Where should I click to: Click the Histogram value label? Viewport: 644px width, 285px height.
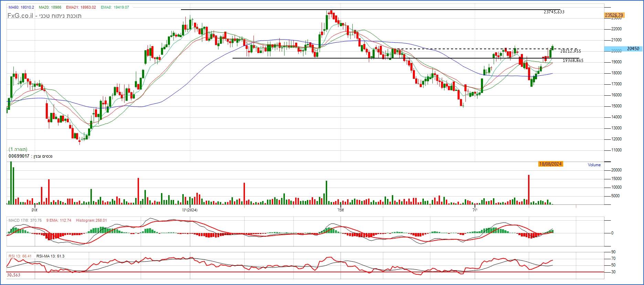pyautogui.click(x=91, y=220)
